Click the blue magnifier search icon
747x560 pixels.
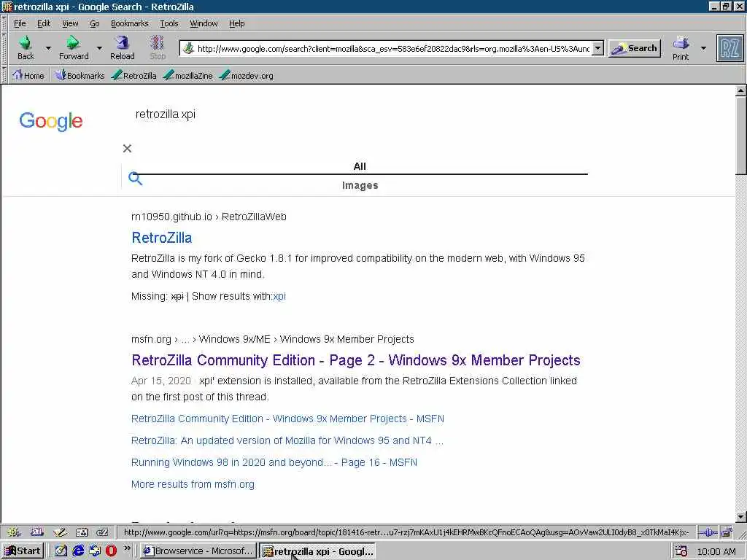pyautogui.click(x=135, y=179)
